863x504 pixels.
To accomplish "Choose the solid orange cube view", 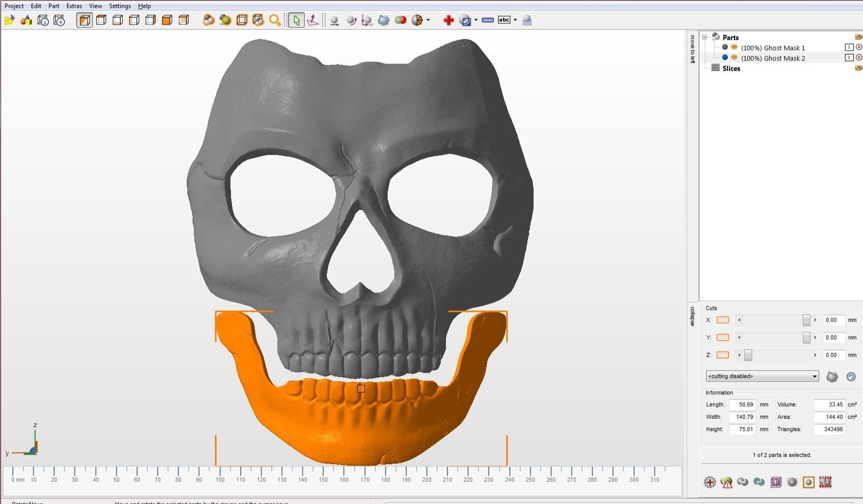I will (167, 20).
